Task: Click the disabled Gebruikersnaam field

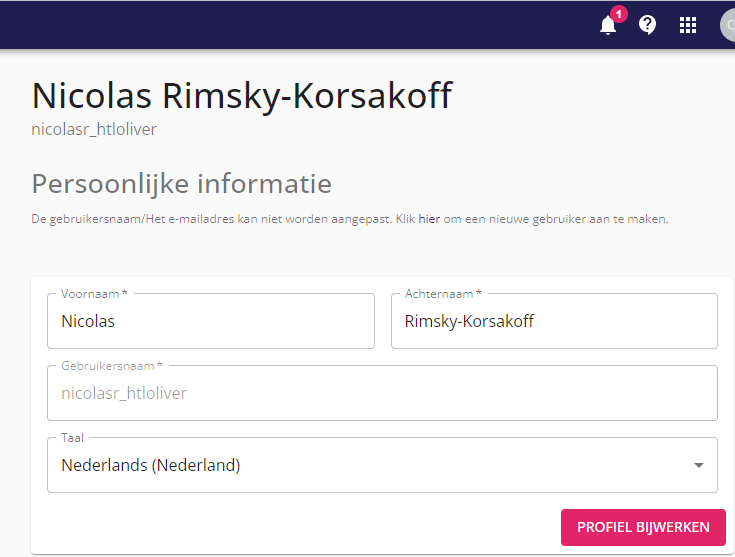Action: pyautogui.click(x=382, y=393)
